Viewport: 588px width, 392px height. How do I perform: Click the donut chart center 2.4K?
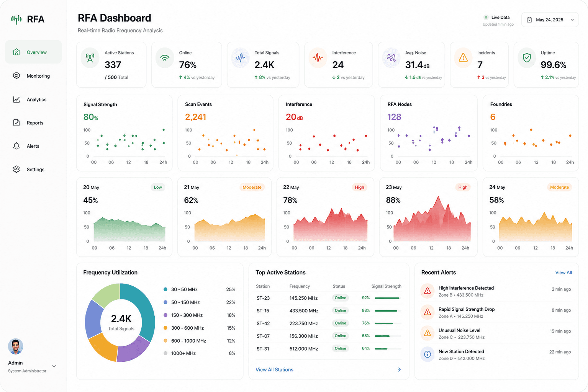click(121, 318)
